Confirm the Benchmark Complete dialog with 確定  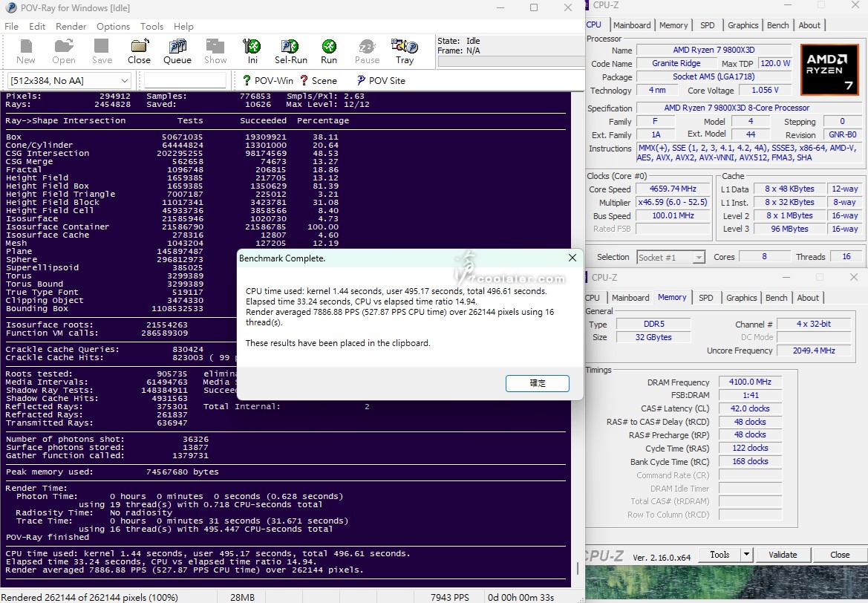(x=537, y=383)
